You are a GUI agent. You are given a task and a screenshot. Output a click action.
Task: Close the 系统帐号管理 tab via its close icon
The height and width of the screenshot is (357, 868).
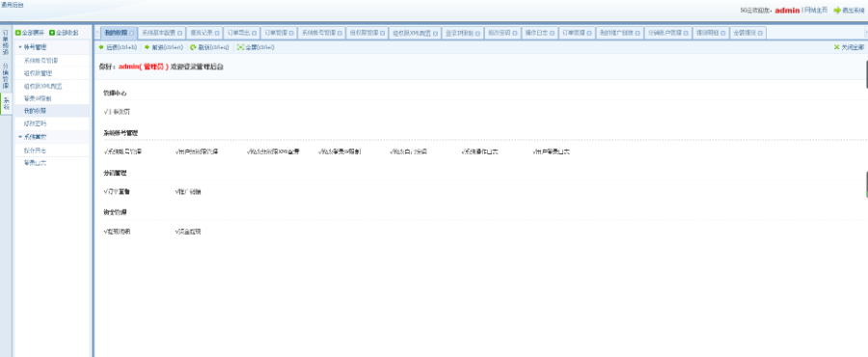click(x=339, y=33)
